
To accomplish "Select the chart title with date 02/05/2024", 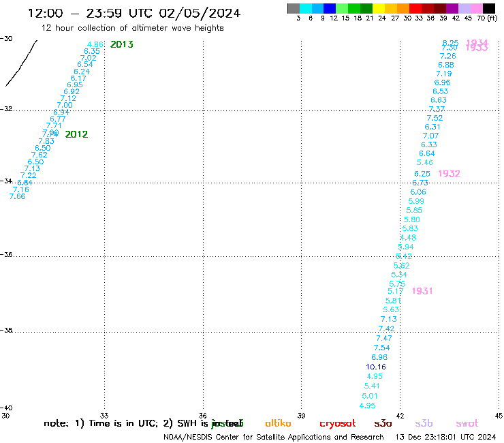I will (134, 13).
